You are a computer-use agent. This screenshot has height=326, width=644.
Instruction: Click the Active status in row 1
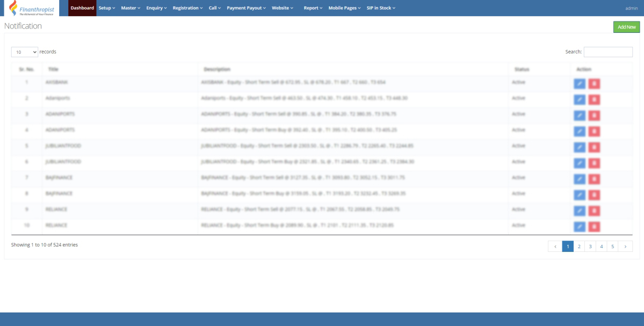(518, 82)
